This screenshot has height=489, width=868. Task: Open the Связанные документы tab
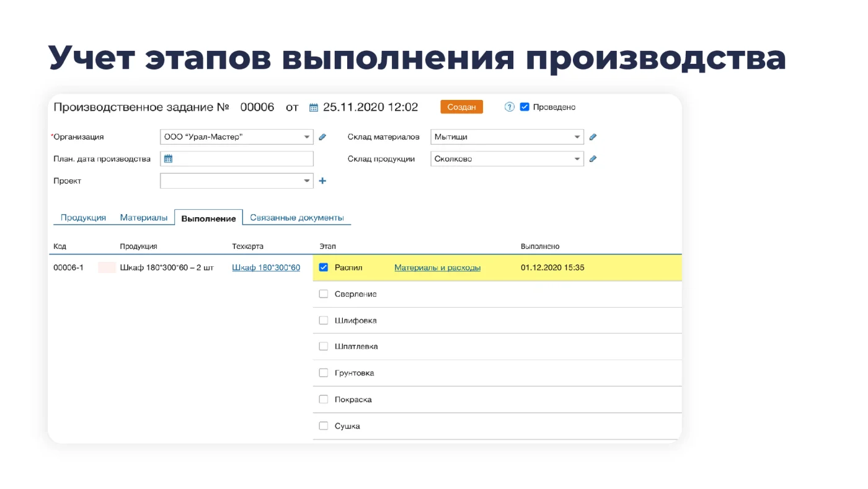tap(297, 218)
